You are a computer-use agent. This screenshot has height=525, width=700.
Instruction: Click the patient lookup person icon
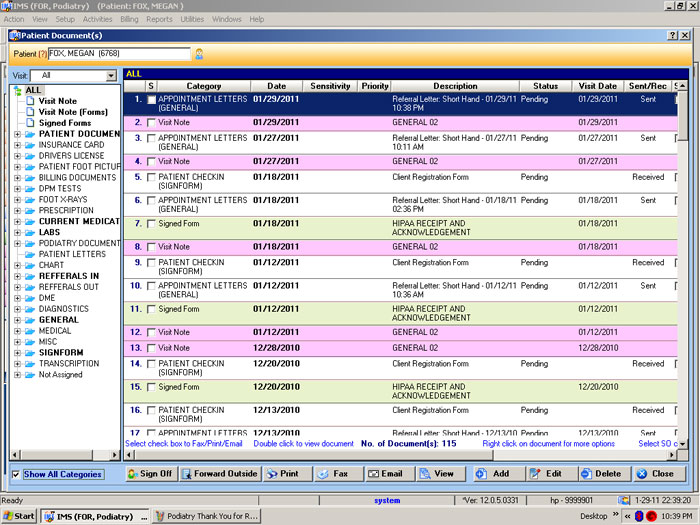point(199,54)
